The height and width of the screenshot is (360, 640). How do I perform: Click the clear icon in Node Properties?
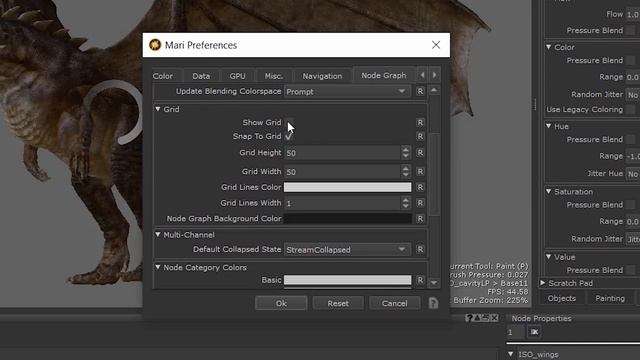coord(534,332)
